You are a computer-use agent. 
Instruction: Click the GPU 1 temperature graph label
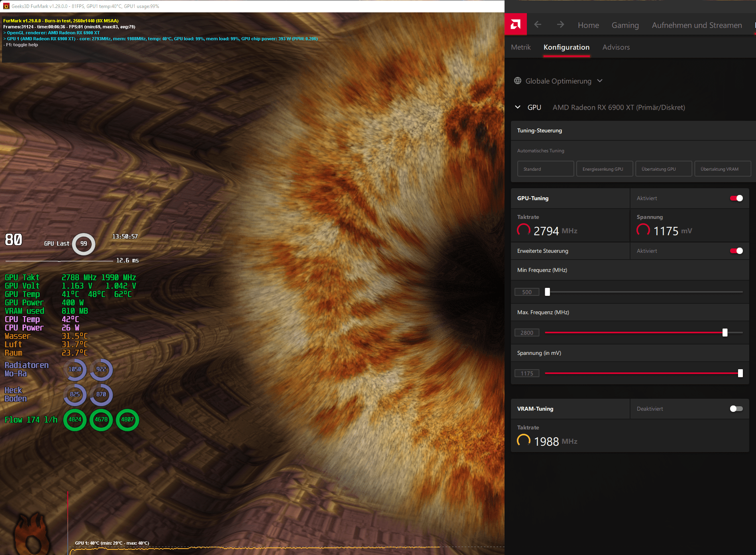[112, 543]
